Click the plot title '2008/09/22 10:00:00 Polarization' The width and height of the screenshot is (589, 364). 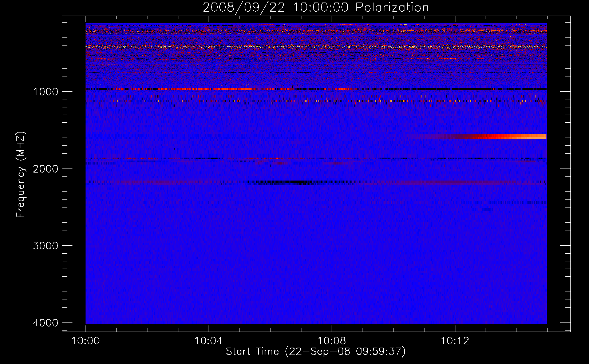coord(316,7)
